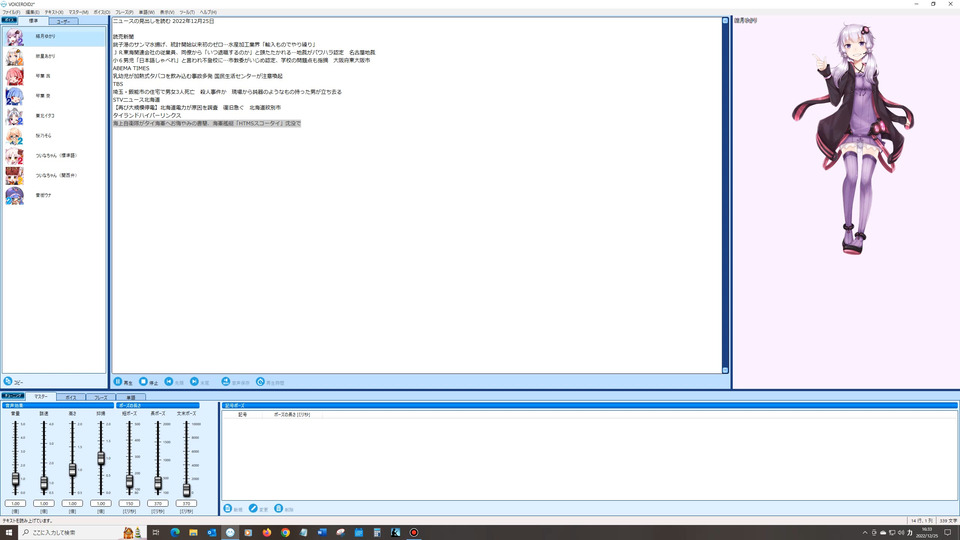Screen dimensions: 960x540
Task: Select the 紲星あかり voice avatar
Action: pyautogui.click(x=15, y=56)
